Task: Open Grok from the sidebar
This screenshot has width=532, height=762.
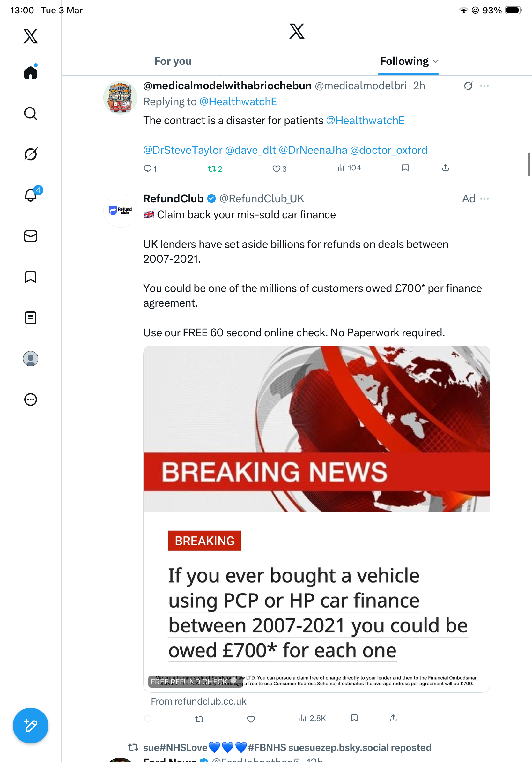Action: pos(31,154)
